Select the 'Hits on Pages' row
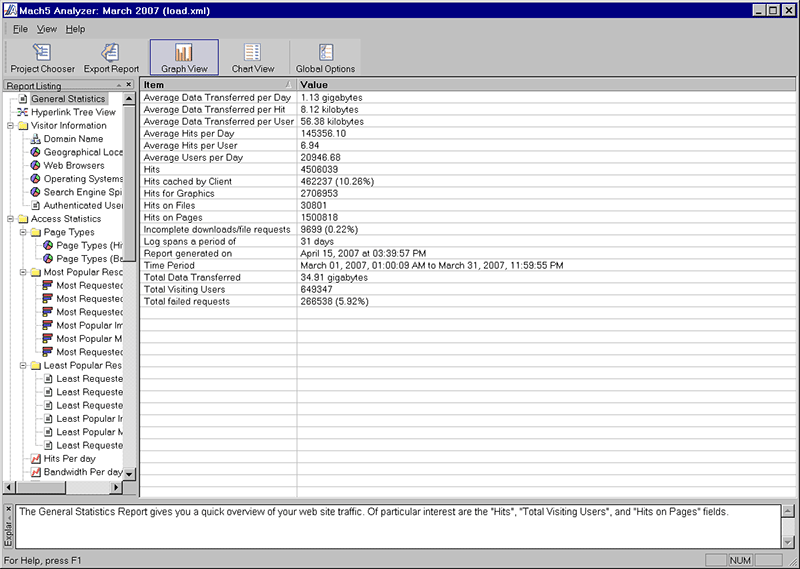 [x=468, y=217]
